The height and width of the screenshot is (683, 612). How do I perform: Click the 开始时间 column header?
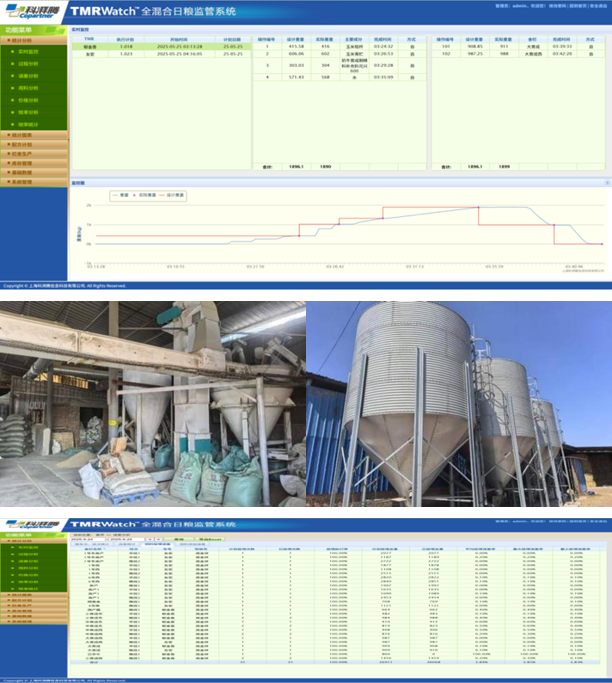(x=179, y=40)
